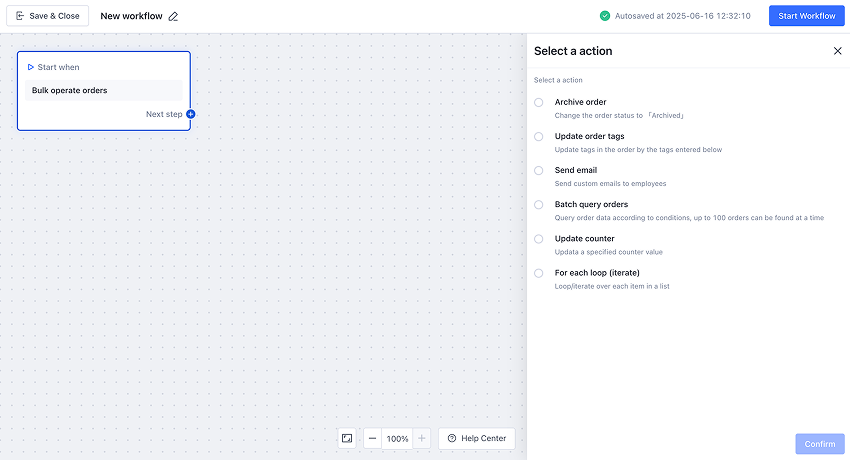Click the 100% zoom level display
This screenshot has height=460, width=850.
(397, 438)
